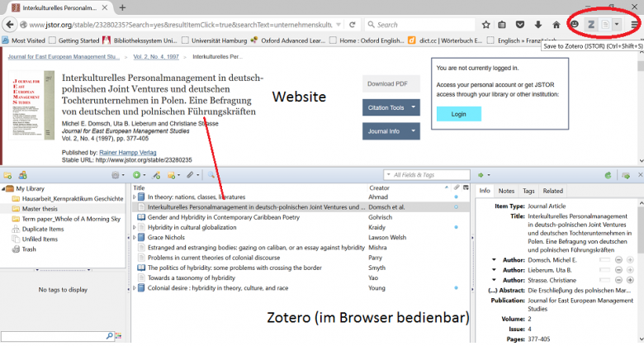Open Duplicate Items
This screenshot has height=346, width=644.
38,229
